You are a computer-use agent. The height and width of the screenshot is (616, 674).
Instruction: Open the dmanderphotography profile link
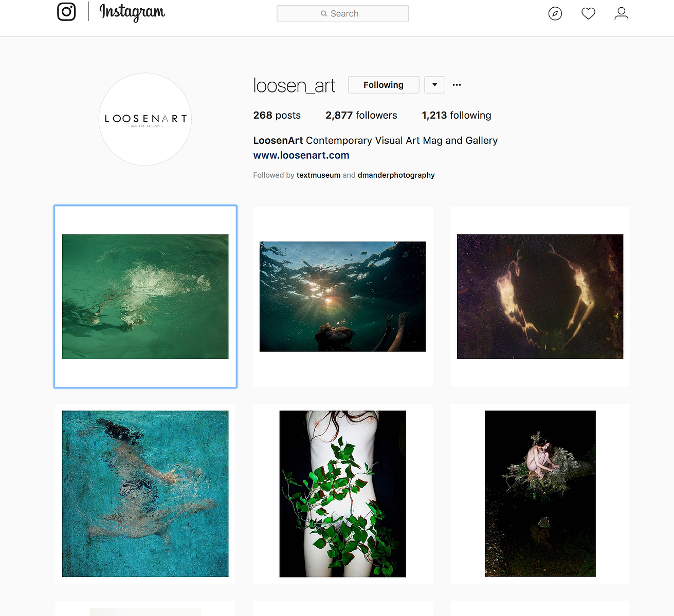click(396, 175)
